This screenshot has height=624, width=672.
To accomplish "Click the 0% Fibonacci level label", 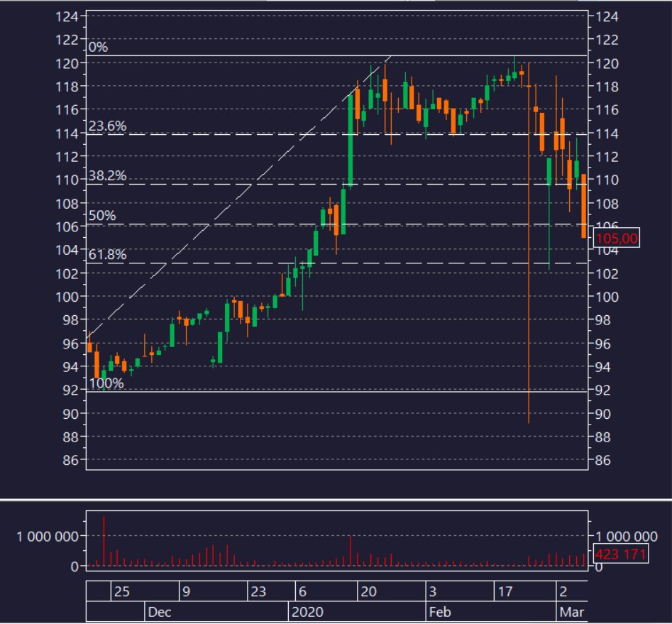I will click(x=98, y=47).
